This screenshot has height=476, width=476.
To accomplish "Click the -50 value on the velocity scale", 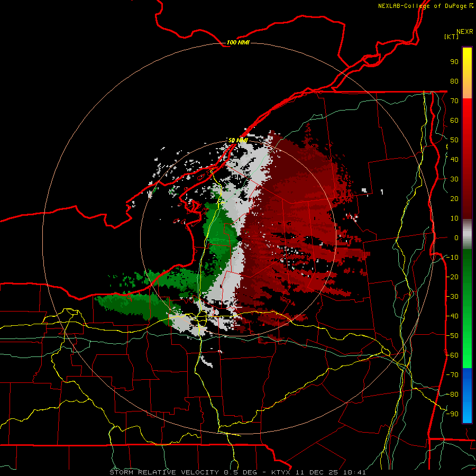I will click(452, 336).
